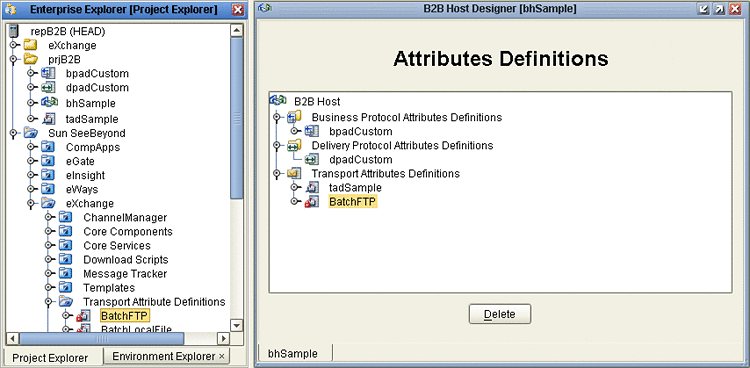Click the Enterprise Explorer title bar icon
Image resolution: width=750 pixels, height=368 pixels.
tap(11, 9)
